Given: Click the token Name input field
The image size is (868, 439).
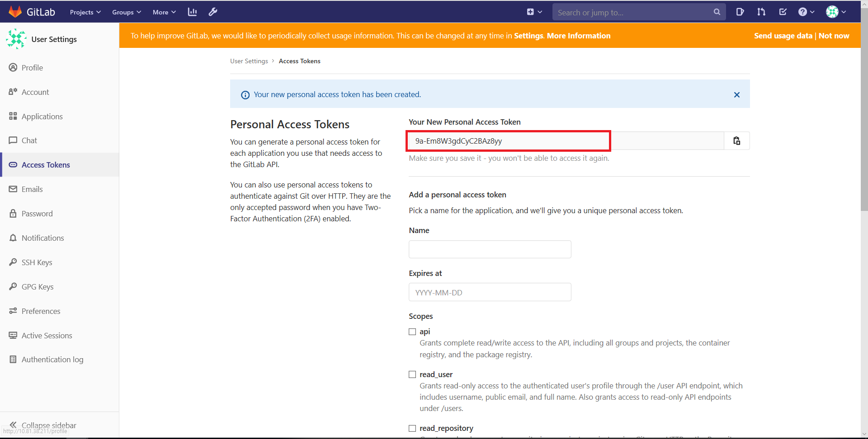Looking at the screenshot, I should point(490,249).
